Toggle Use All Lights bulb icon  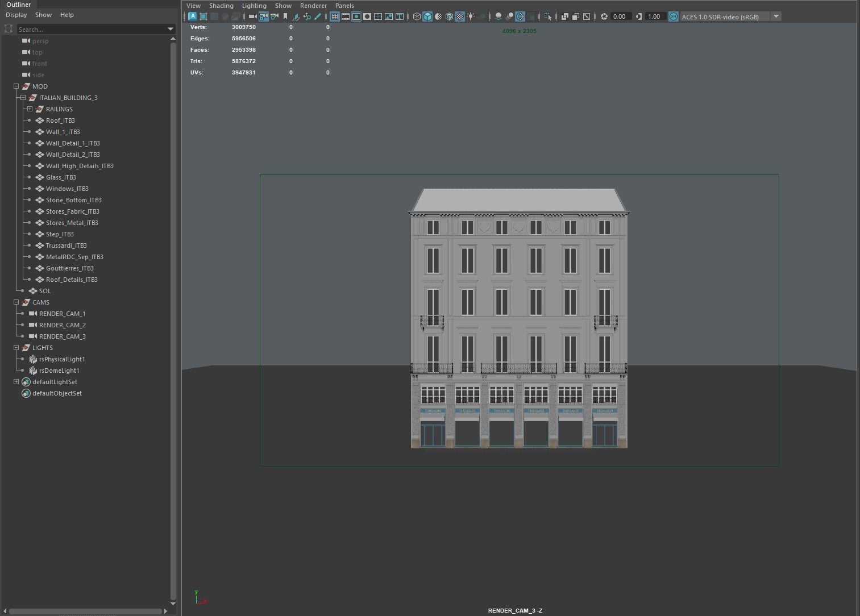click(x=471, y=16)
